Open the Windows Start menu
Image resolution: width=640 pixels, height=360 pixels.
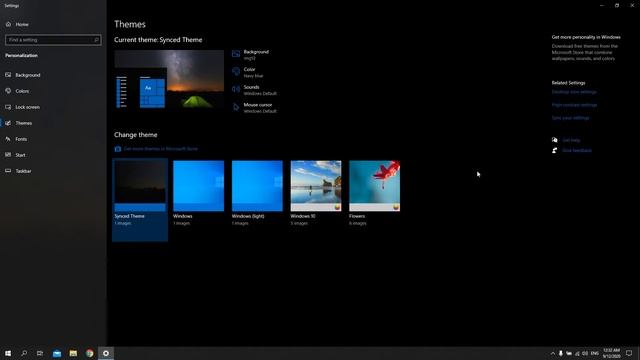pos(8,353)
